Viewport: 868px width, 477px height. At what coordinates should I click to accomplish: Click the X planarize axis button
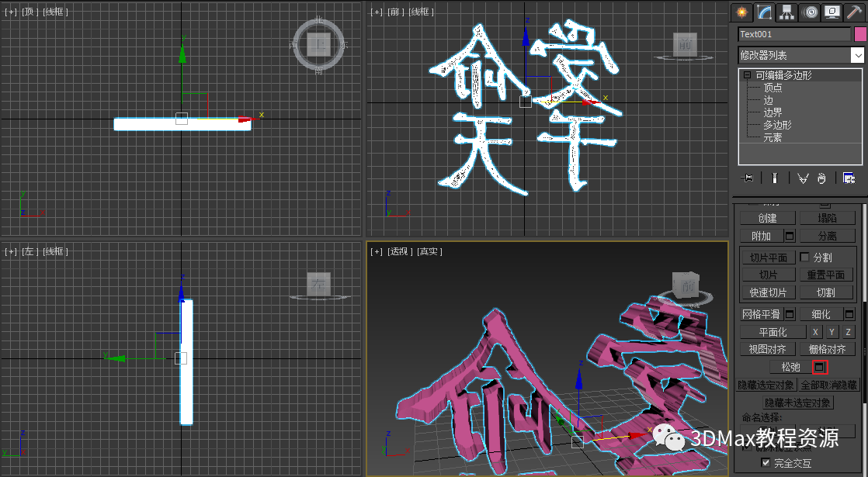[x=815, y=332]
